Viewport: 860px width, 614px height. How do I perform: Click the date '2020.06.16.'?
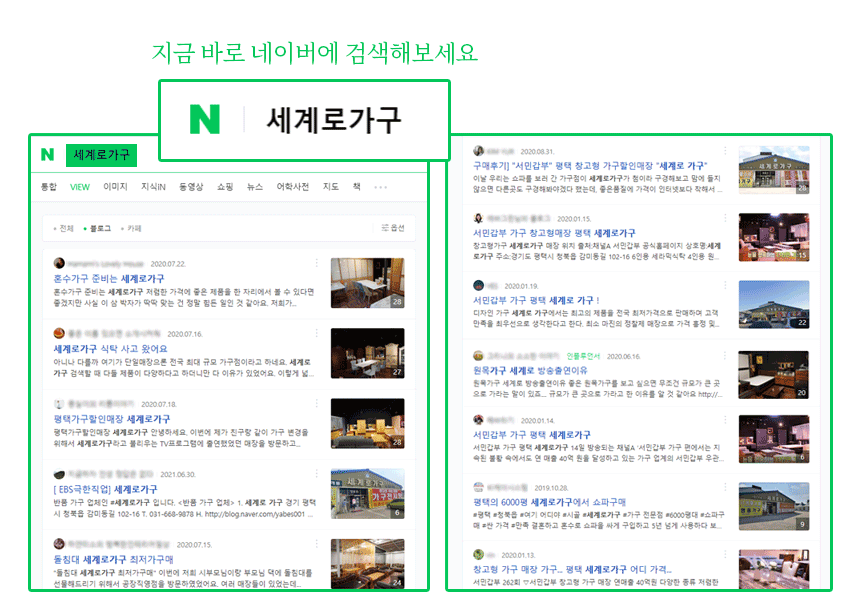click(624, 357)
